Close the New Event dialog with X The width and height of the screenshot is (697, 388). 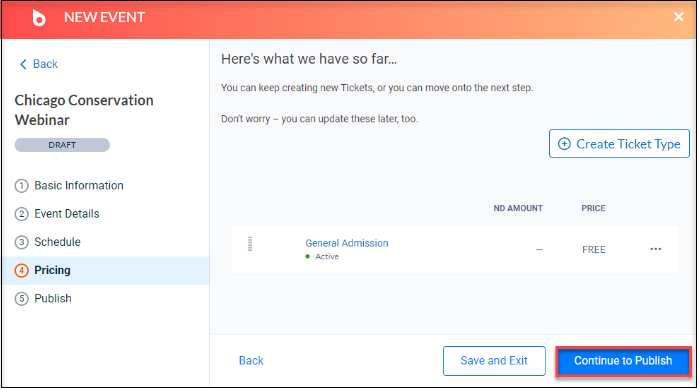pos(678,17)
